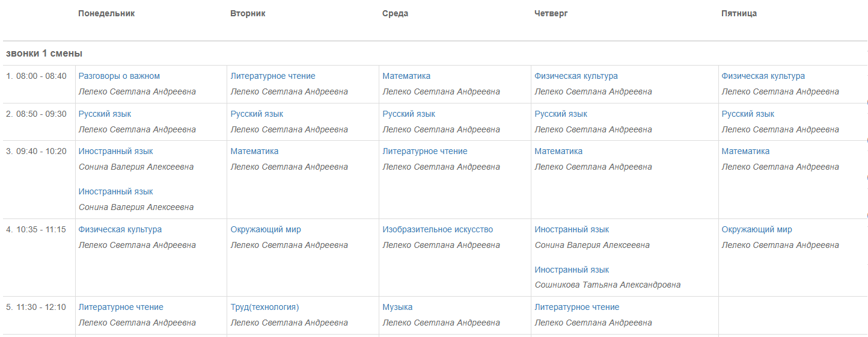This screenshot has height=337, width=868.
Task: Open the Изобразительное искусство lesson
Action: (438, 229)
